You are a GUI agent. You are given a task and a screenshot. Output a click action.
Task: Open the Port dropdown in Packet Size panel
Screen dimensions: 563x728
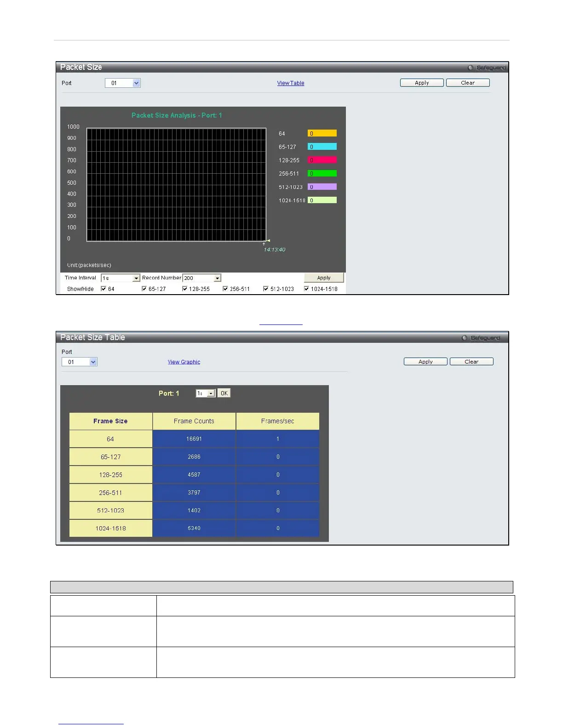[x=123, y=83]
